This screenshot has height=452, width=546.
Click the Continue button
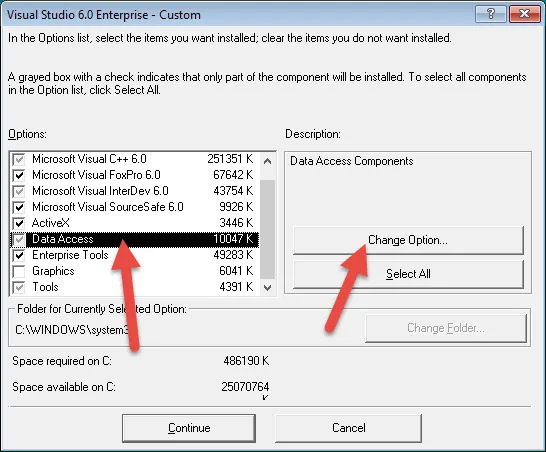(x=189, y=428)
